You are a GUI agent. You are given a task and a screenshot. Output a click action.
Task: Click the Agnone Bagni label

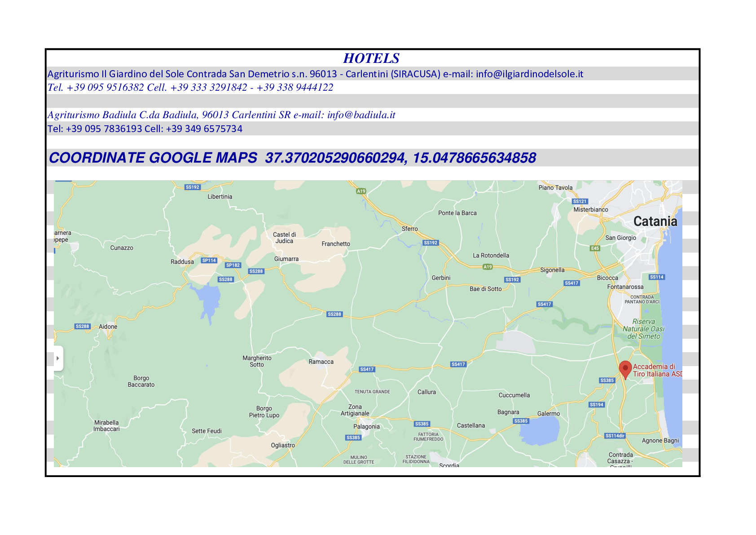point(660,441)
